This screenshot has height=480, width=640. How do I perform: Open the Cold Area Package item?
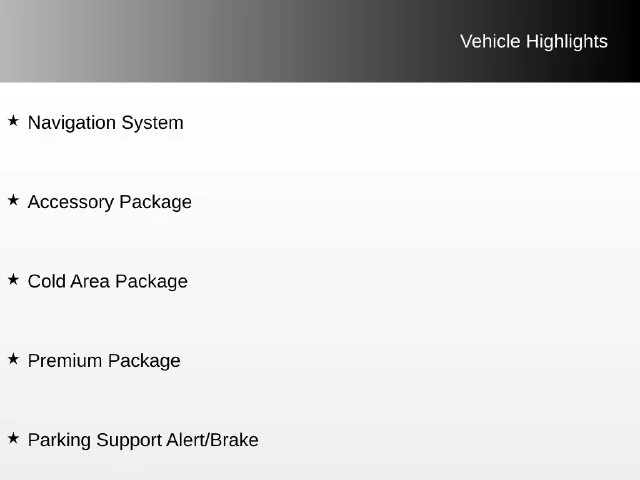(108, 282)
